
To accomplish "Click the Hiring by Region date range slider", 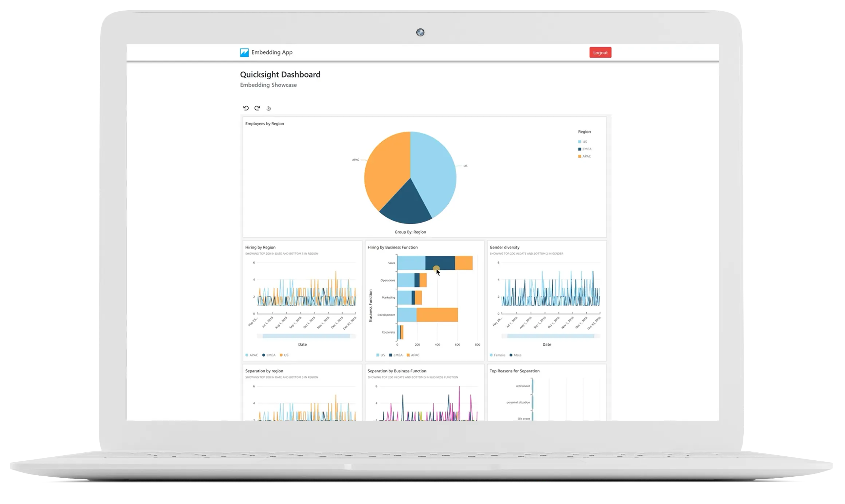I will [x=306, y=336].
